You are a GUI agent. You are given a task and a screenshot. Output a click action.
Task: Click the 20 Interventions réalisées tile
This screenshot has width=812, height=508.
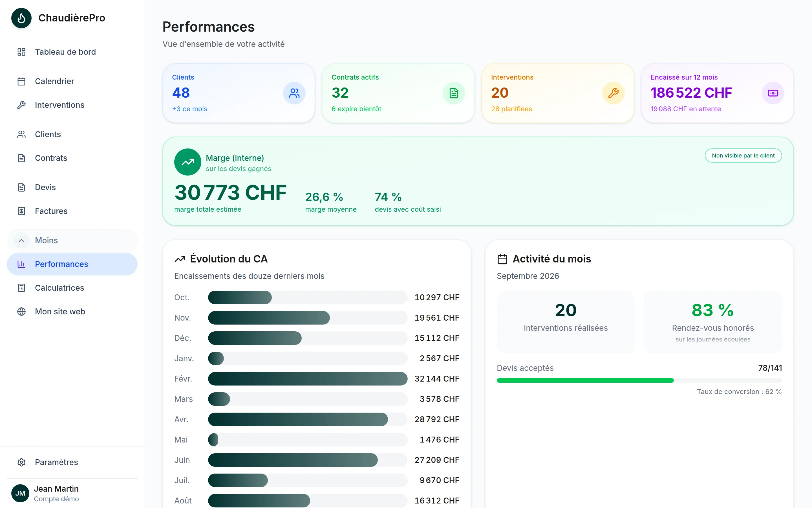pos(565,322)
